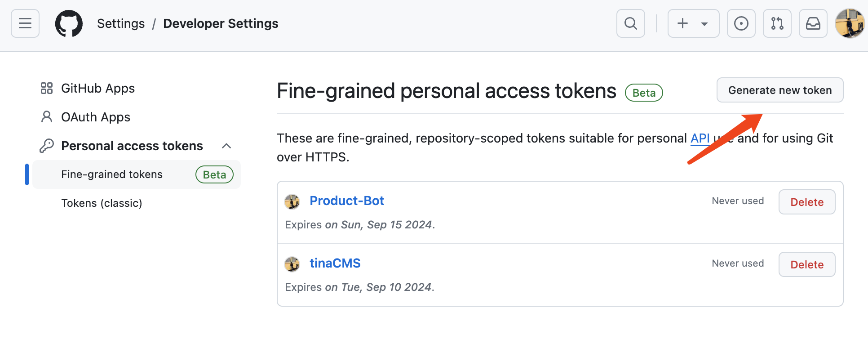Screen dimensions: 868x357
Task: Expand the create new plus dropdown
Action: tap(694, 23)
